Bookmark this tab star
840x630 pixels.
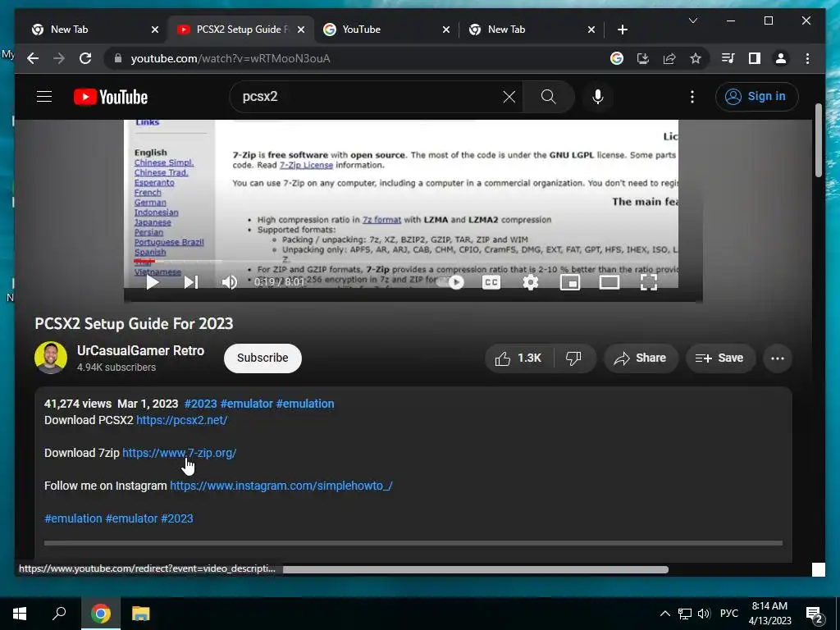pyautogui.click(x=696, y=58)
